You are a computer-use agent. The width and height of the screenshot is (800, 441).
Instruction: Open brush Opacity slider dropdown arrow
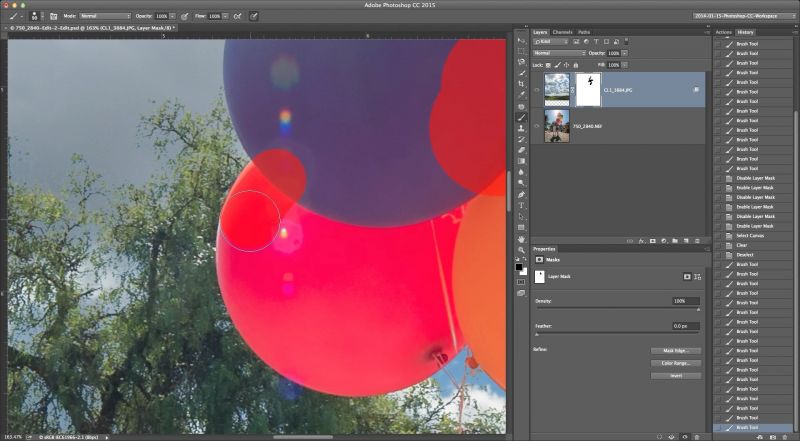pyautogui.click(x=172, y=16)
